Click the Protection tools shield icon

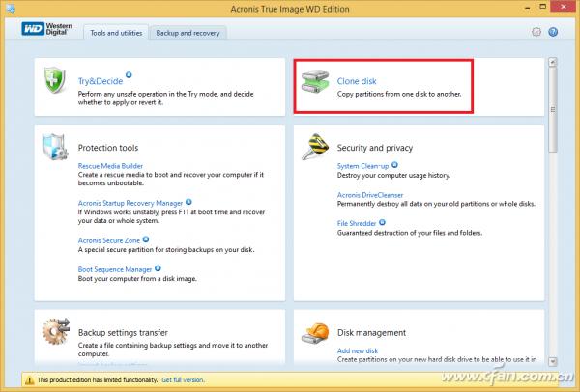55,147
